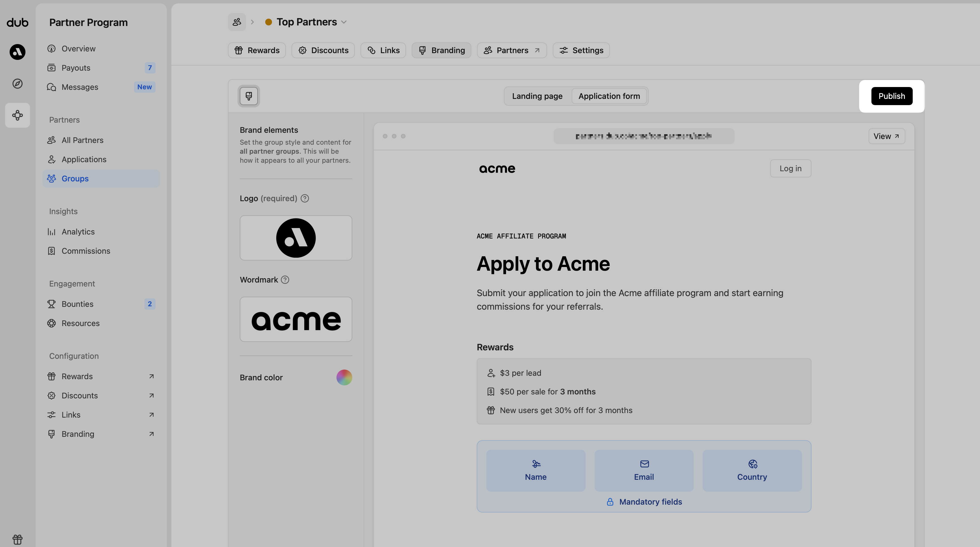Open the Brand color picker swatch
The width and height of the screenshot is (980, 547).
[x=344, y=377]
